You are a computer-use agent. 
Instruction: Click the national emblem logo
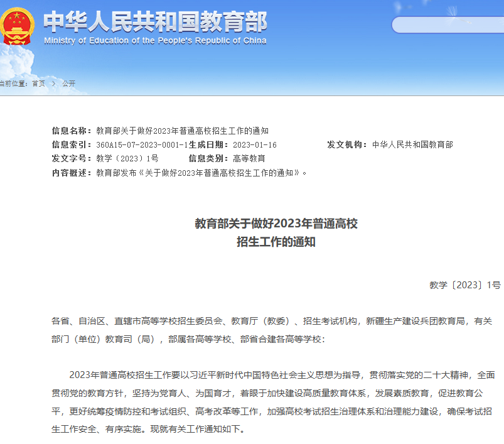(17, 26)
